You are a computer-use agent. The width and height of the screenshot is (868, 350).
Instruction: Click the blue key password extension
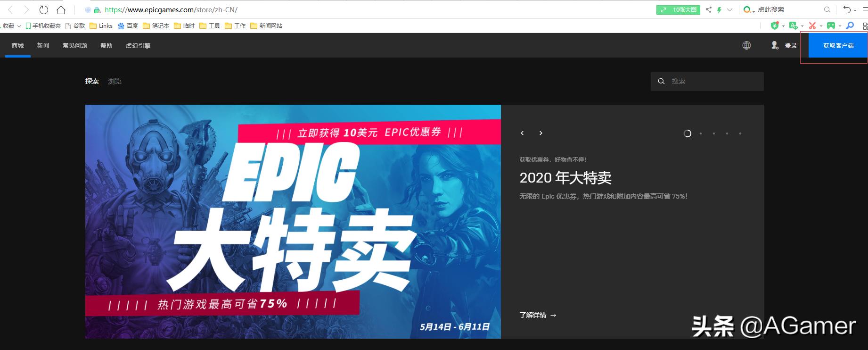[x=850, y=25]
